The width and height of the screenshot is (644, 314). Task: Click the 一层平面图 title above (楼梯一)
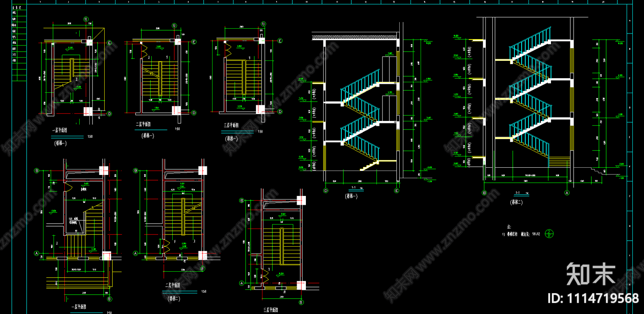[60, 130]
